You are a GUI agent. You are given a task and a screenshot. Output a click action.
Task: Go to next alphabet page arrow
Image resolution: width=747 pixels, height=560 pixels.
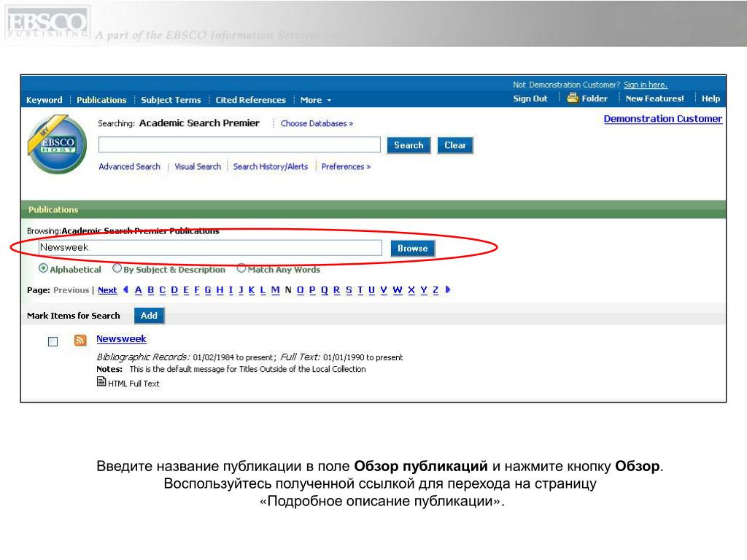pos(448,289)
